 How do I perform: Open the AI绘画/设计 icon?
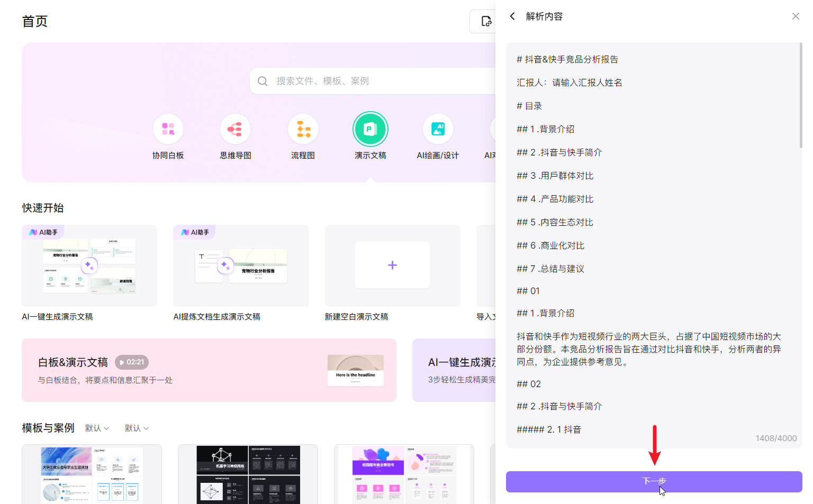(438, 129)
